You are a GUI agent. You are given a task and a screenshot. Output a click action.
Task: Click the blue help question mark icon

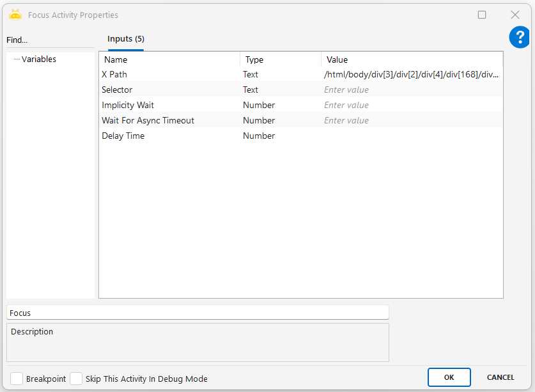pos(519,37)
